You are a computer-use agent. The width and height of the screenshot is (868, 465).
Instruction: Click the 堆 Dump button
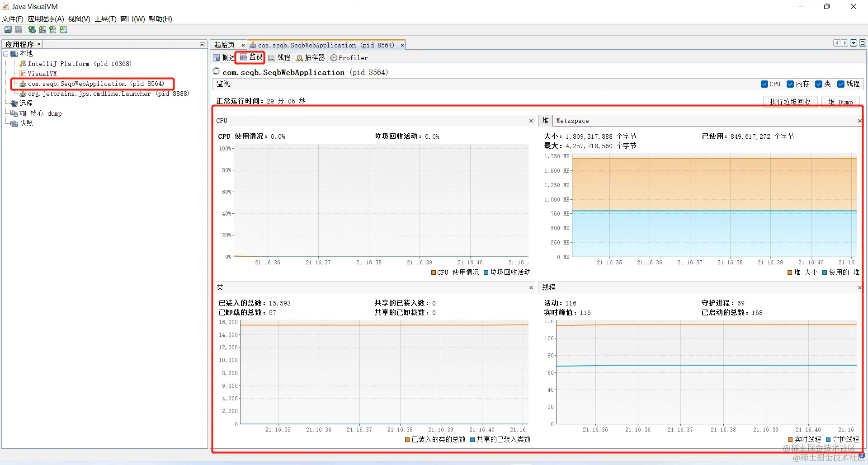tap(840, 102)
